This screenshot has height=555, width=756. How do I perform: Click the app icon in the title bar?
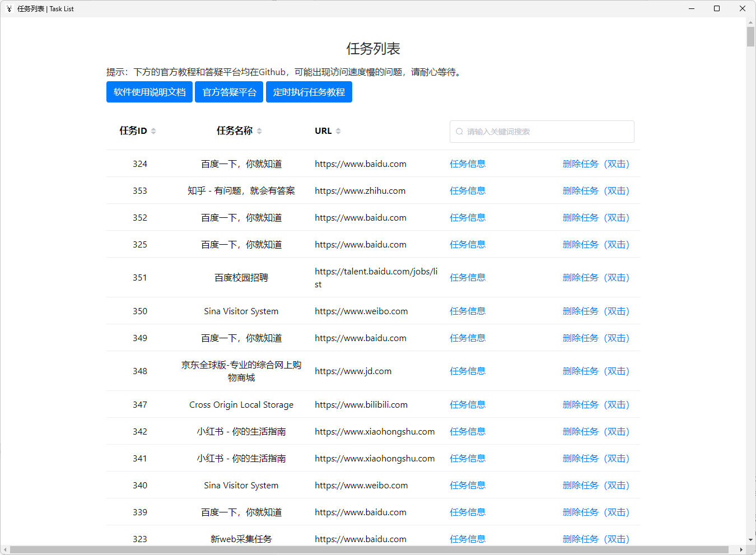[x=8, y=8]
